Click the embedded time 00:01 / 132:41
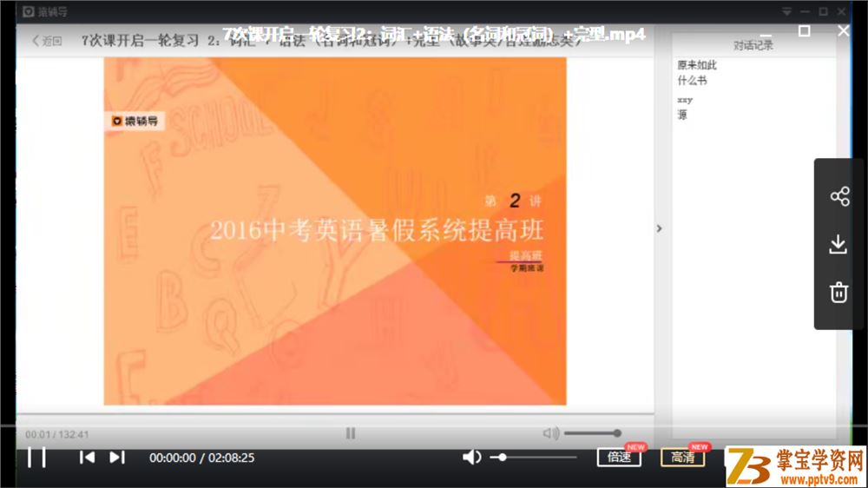The width and height of the screenshot is (868, 488). (x=57, y=434)
